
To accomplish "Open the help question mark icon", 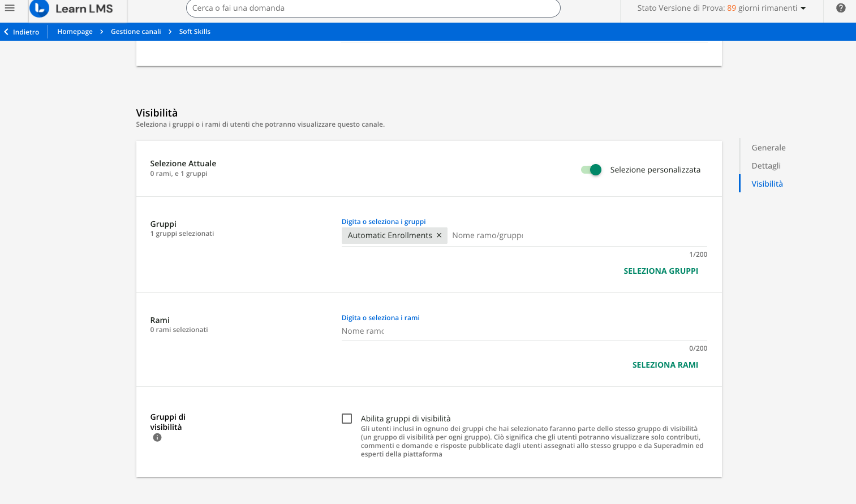I will pos(840,8).
